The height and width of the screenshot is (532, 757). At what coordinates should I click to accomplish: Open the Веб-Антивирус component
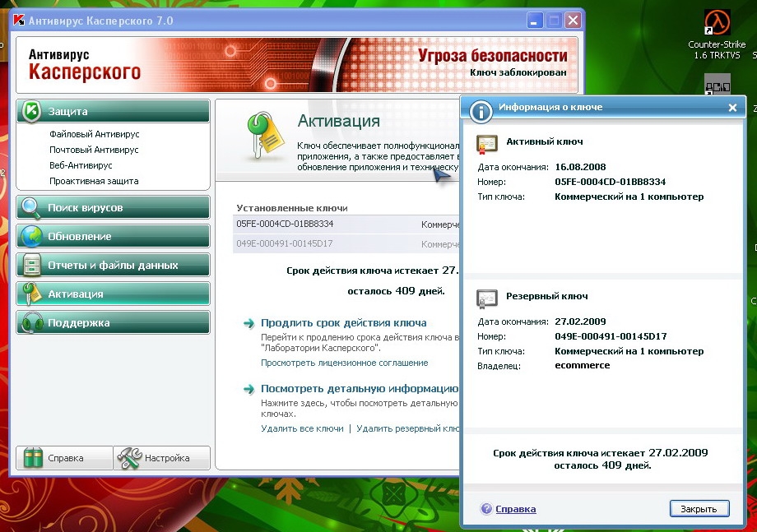81,165
